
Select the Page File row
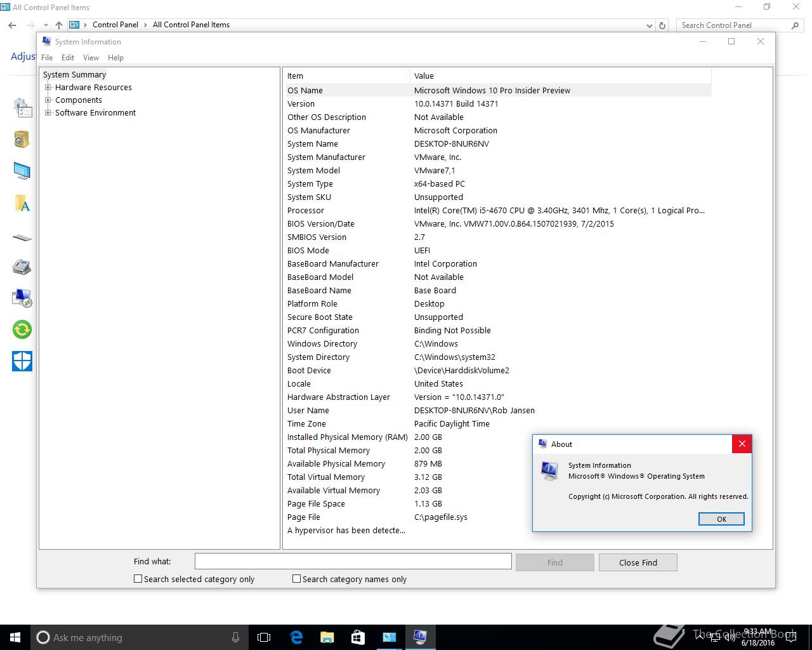[498, 517]
